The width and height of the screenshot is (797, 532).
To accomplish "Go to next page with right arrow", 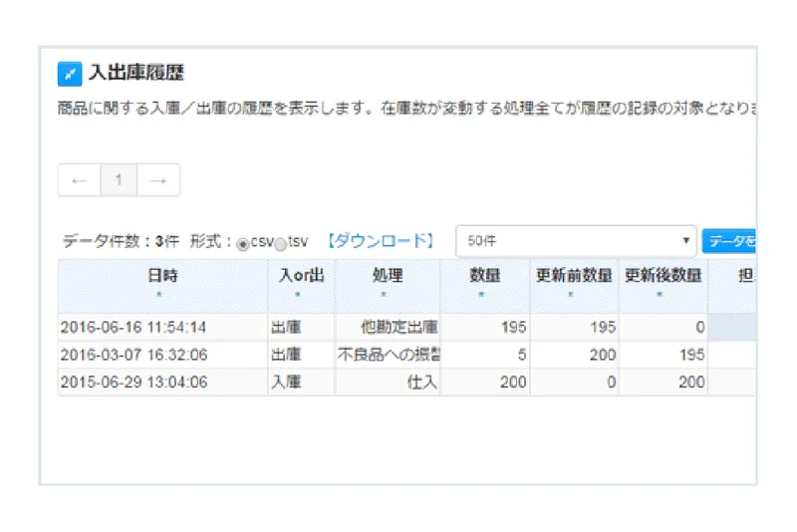I will (158, 180).
